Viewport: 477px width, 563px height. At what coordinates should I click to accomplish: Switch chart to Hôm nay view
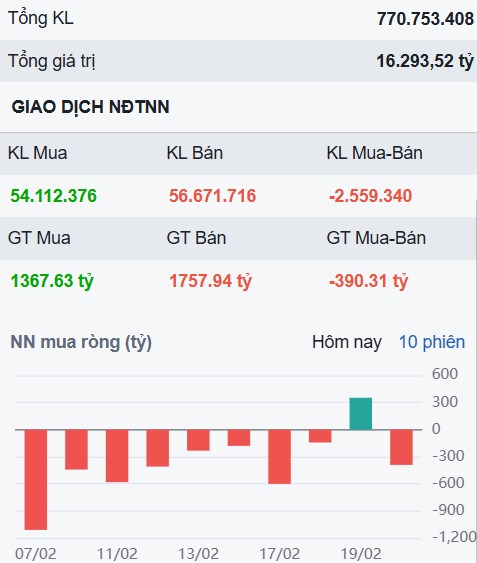click(347, 342)
